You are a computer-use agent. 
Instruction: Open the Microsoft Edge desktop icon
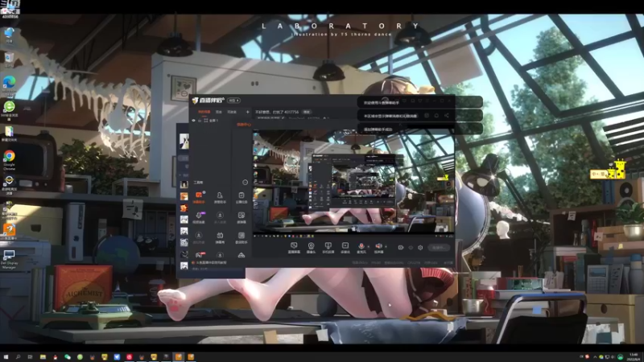click(9, 86)
